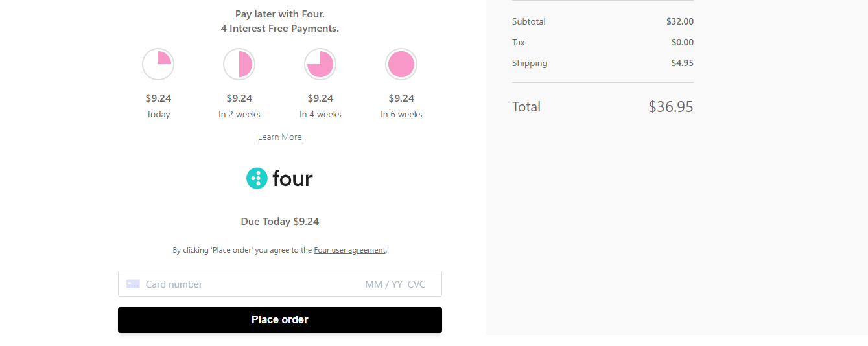Click the Tax value $0.00

[x=682, y=42]
